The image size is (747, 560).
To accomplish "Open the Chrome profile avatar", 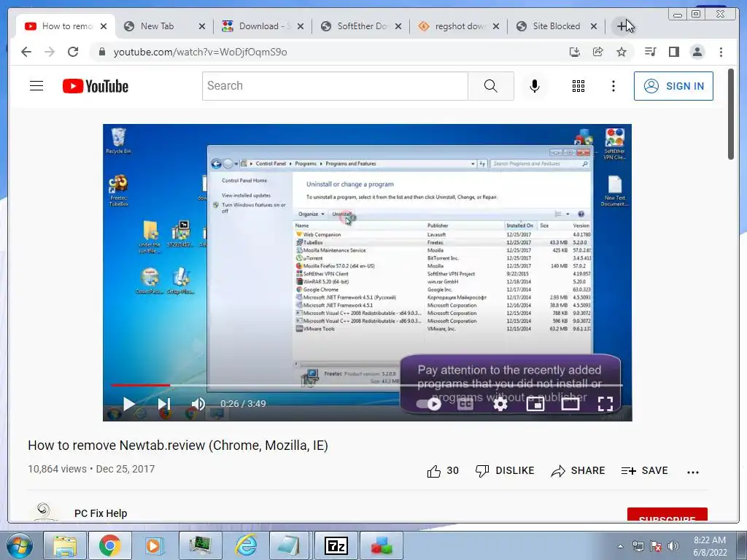I will point(697,52).
